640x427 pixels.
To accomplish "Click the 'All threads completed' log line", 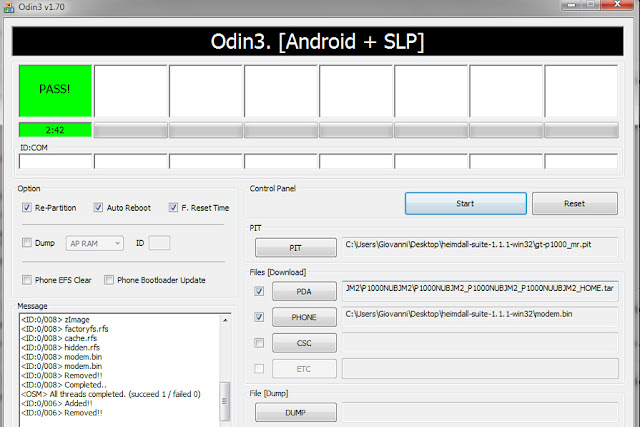I will coord(111,394).
